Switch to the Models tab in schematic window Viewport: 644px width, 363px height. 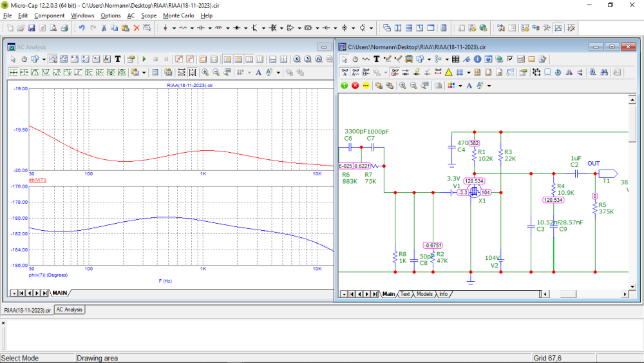tap(424, 294)
